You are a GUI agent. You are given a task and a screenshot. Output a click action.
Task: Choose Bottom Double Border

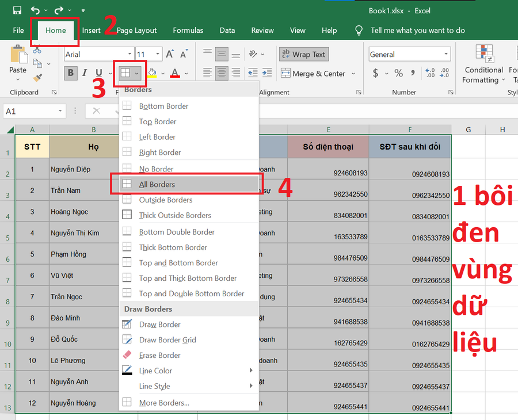pos(189,232)
